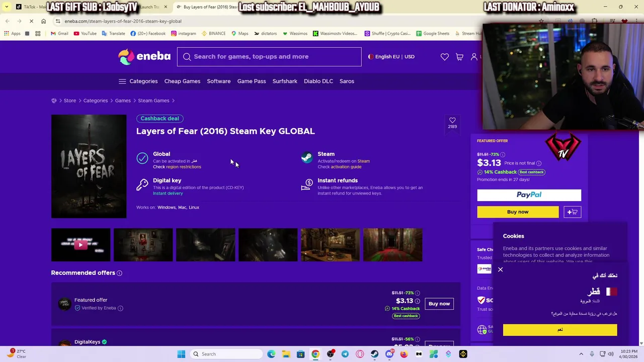View the kitchen table screenshot thumbnail
Screen dimensions: 644x362
click(330, 245)
